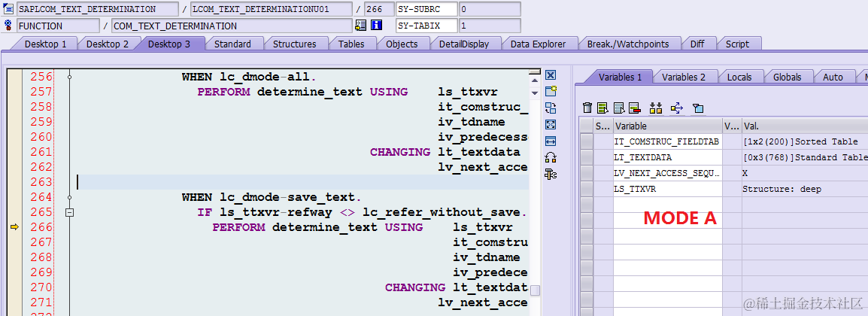The height and width of the screenshot is (316, 868).
Task: Select the Desktop 3 tab
Action: click(169, 44)
